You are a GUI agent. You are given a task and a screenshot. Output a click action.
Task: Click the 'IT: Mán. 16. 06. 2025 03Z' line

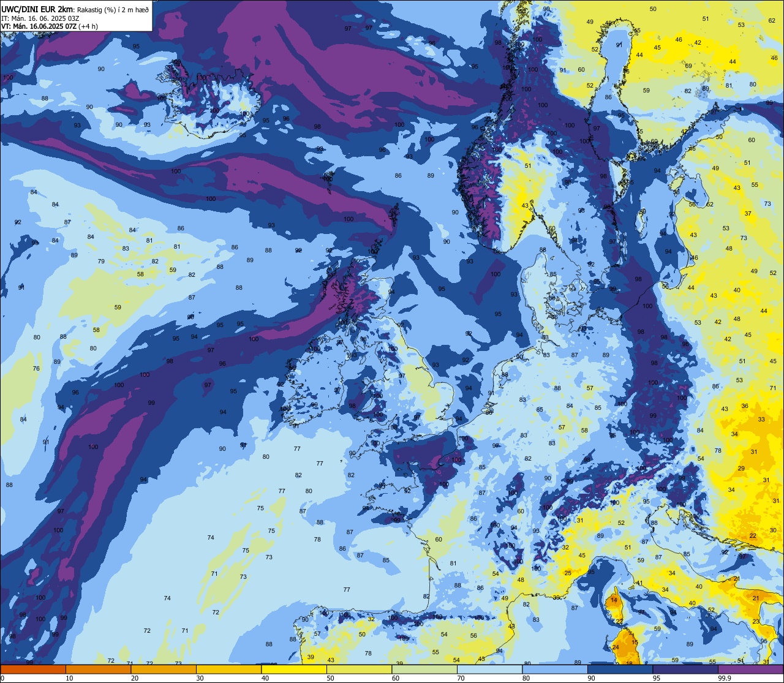click(x=40, y=18)
